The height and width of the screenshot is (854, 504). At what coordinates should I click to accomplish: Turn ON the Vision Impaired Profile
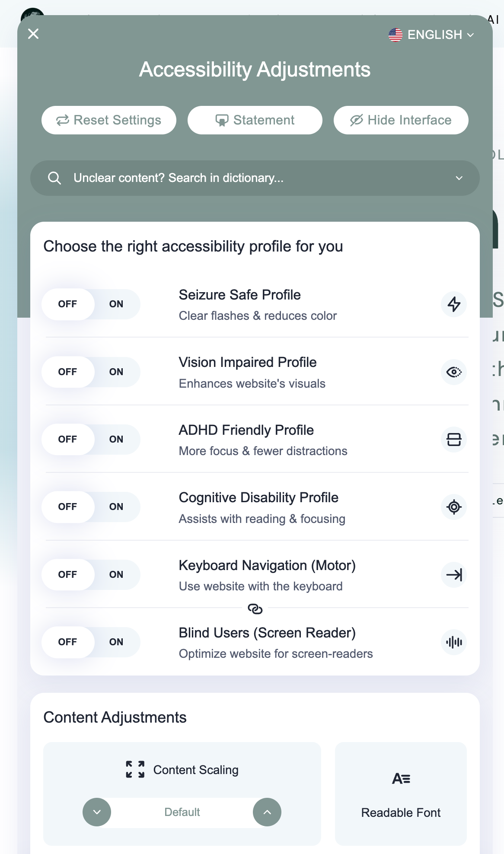coord(116,372)
